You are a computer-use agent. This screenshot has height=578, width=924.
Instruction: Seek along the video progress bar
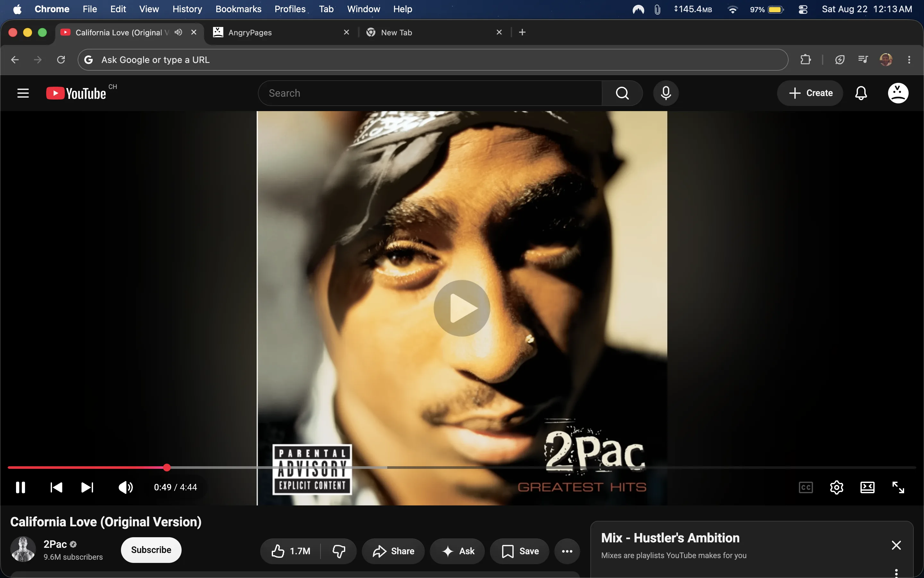point(462,468)
